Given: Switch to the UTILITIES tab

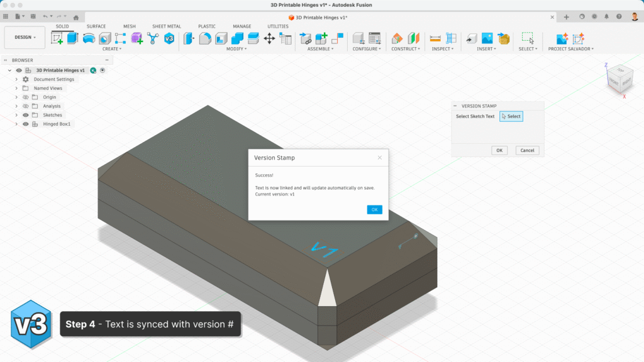Looking at the screenshot, I should coord(278,26).
